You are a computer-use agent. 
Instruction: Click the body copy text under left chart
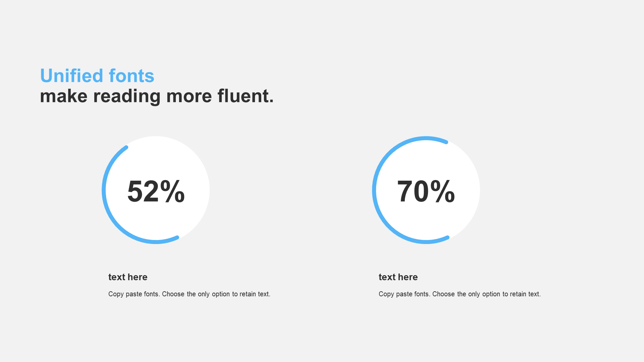(x=189, y=294)
